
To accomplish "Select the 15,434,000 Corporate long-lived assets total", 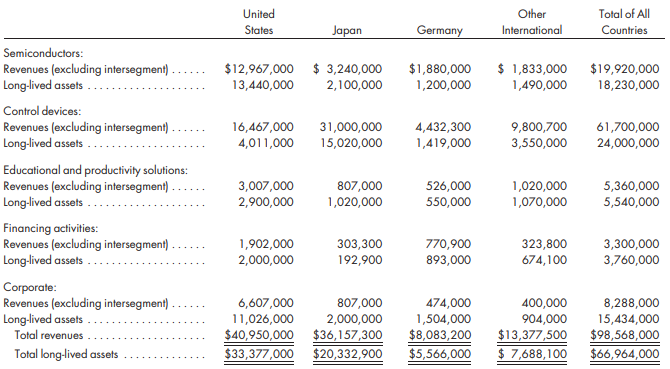I will pyautogui.click(x=628, y=319).
